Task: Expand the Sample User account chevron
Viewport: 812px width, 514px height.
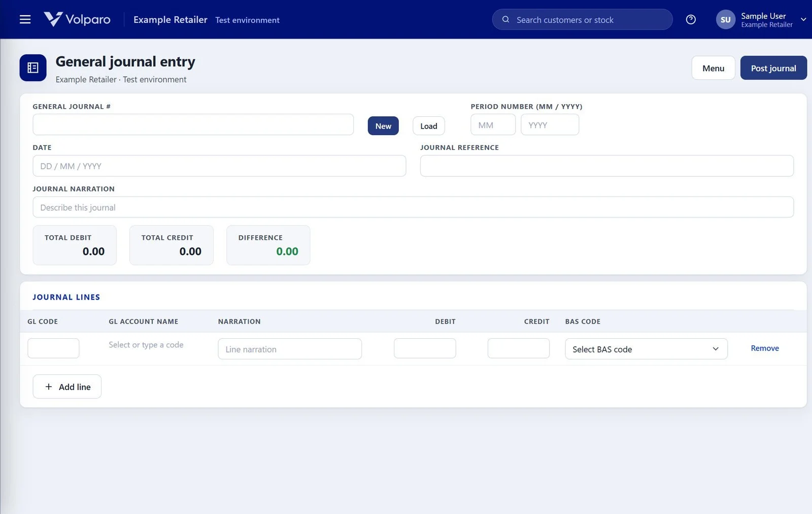Action: click(803, 19)
